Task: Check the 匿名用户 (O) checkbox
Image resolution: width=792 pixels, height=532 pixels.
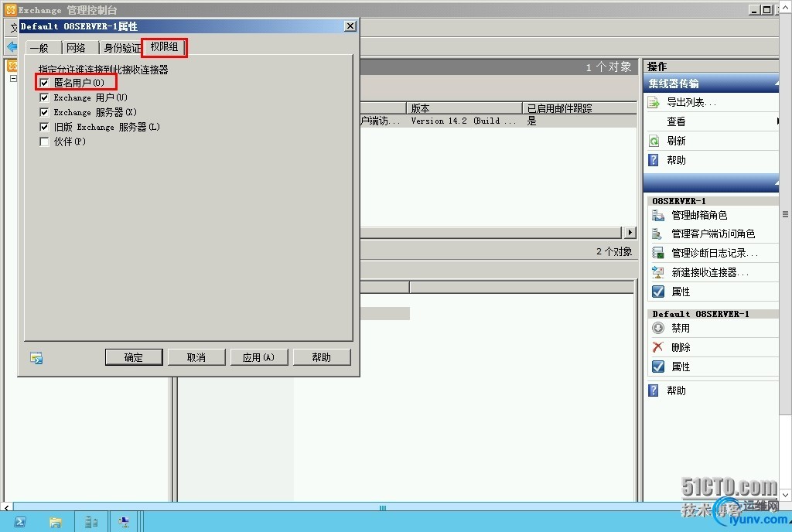Action: (44, 83)
